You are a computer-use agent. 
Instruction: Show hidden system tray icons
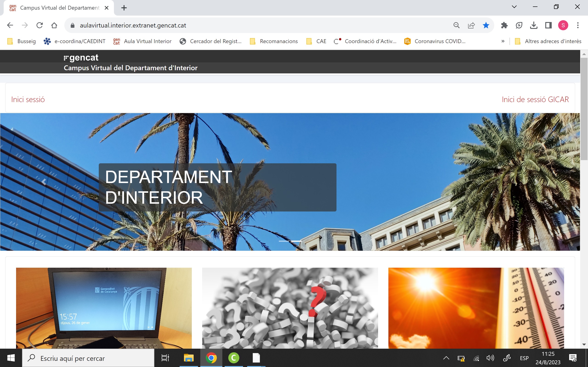[446, 358]
